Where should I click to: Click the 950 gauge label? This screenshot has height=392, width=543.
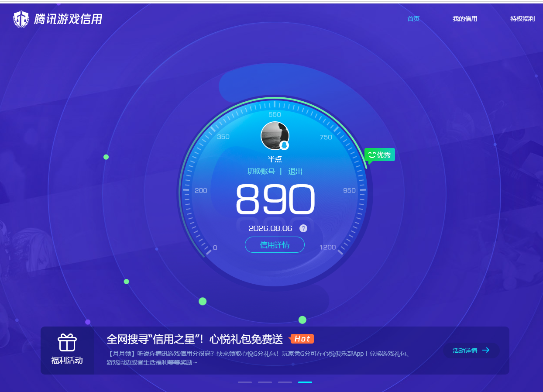point(350,190)
